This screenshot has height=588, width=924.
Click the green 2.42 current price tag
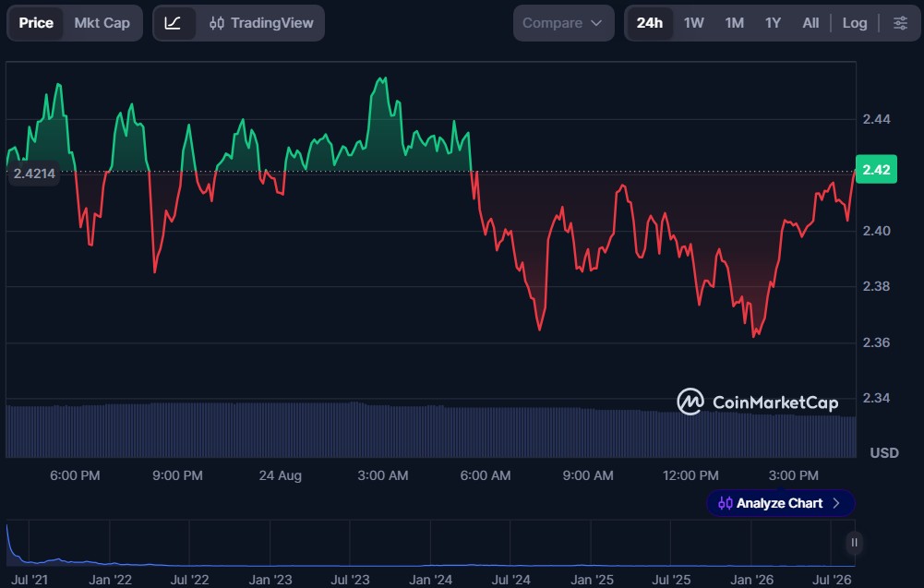[876, 170]
